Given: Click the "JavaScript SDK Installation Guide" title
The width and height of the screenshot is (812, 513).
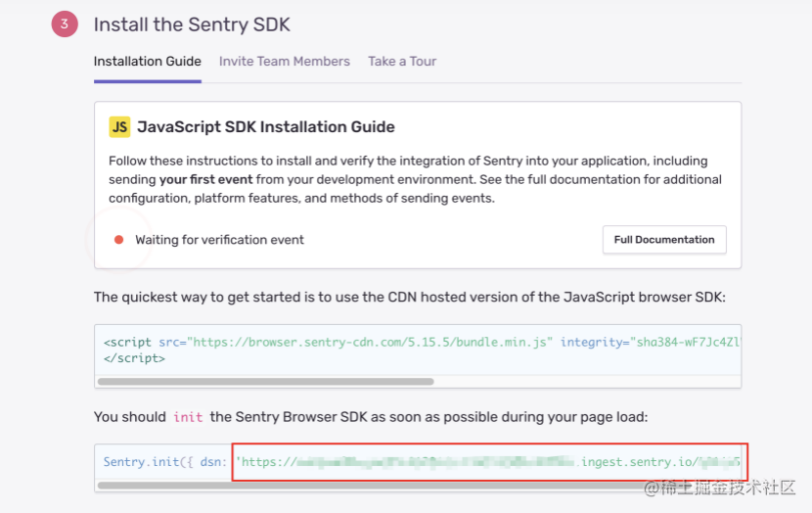Looking at the screenshot, I should pos(266,126).
